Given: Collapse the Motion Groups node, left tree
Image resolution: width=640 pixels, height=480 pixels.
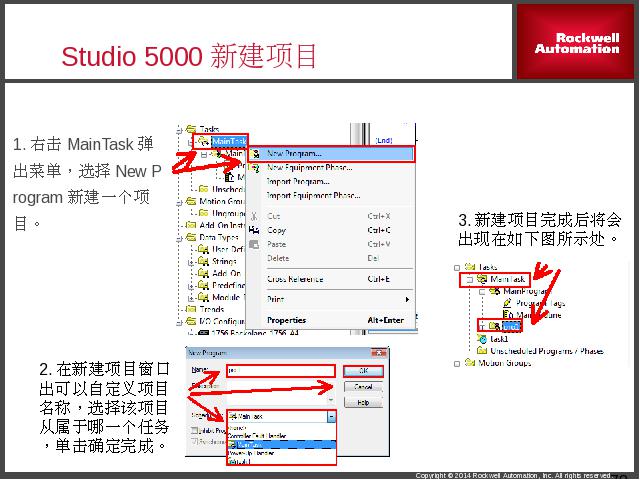Looking at the screenshot, I should point(179,202).
